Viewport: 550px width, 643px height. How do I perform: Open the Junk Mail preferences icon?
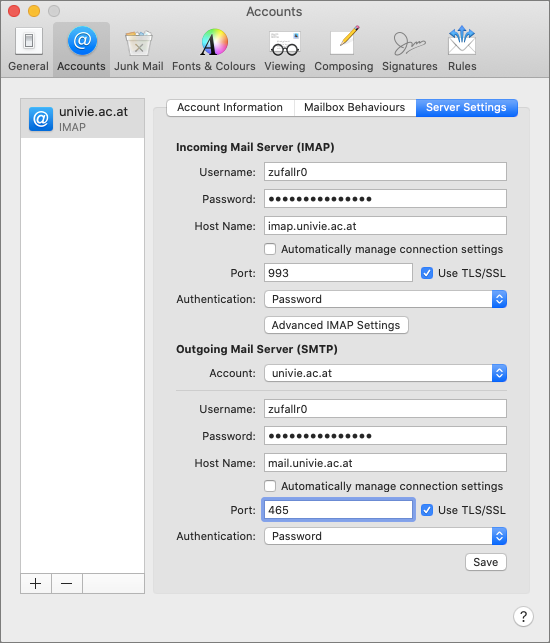coord(139,49)
